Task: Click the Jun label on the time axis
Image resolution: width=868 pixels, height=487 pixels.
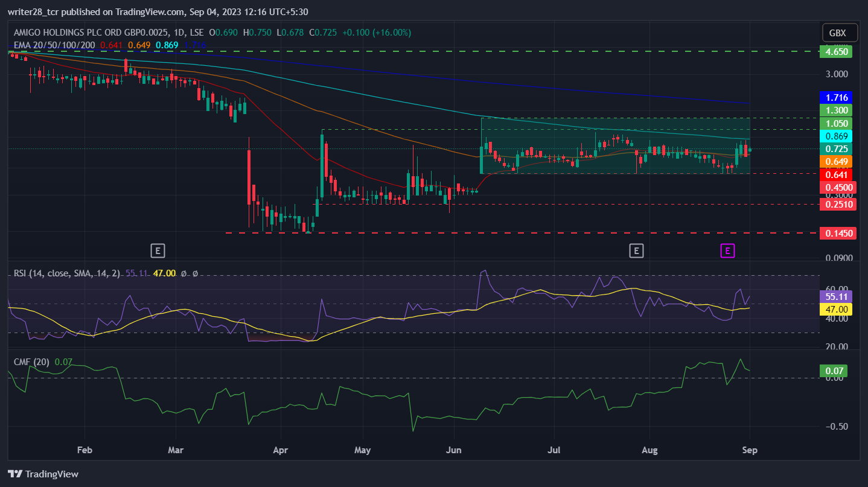Action: coord(453,450)
